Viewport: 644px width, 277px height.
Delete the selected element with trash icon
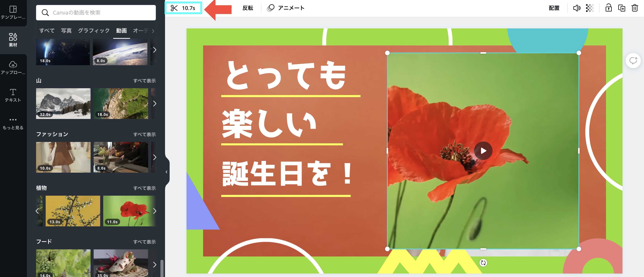tap(635, 8)
